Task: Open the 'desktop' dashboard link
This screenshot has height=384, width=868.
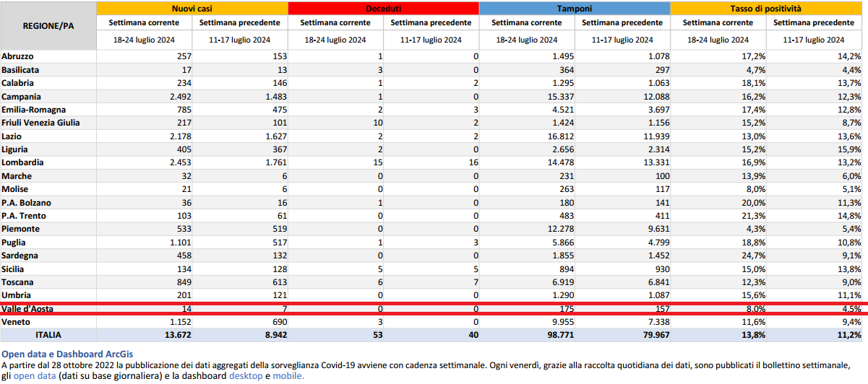Action: coord(246,376)
